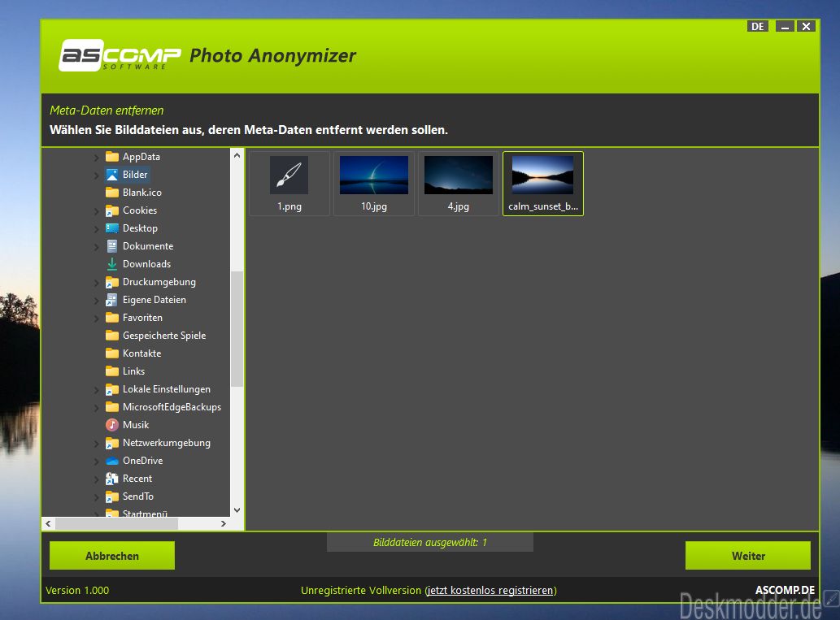The height and width of the screenshot is (620, 840).
Task: Click the Links folder icon
Action: [x=112, y=371]
